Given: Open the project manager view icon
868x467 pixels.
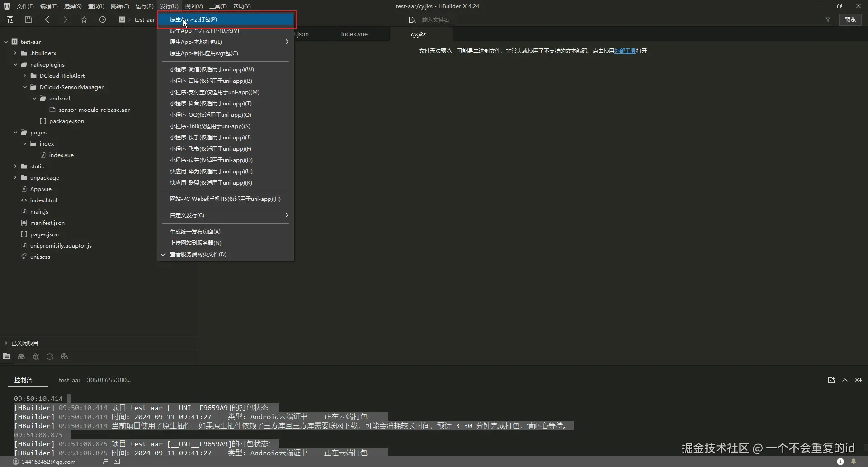Looking at the screenshot, I should point(7,357).
